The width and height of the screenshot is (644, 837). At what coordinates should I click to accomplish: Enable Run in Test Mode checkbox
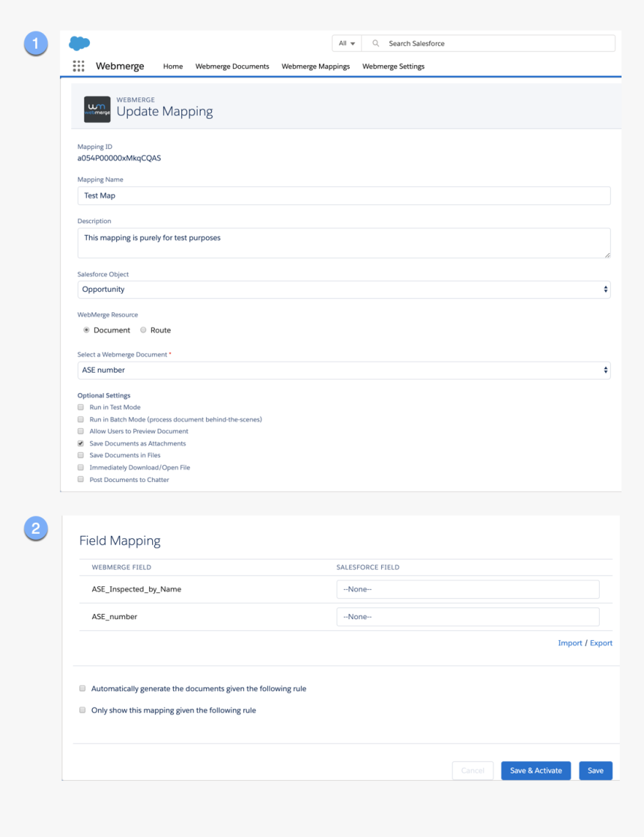81,407
